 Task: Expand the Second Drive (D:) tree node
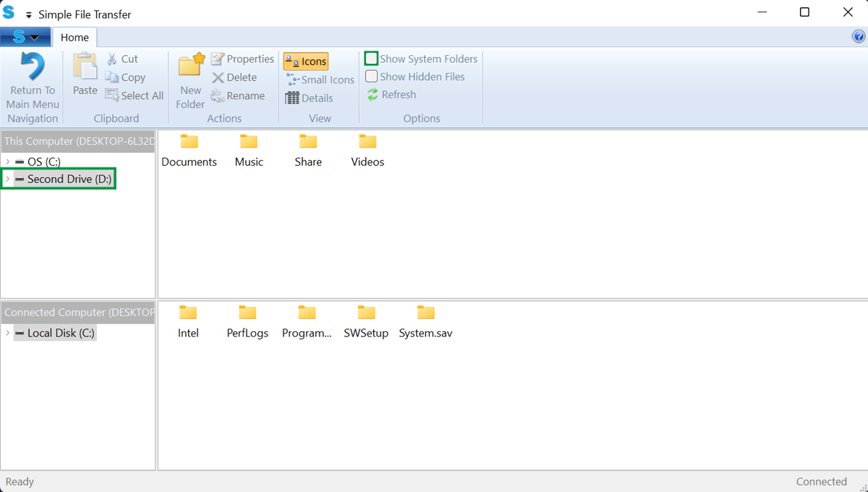click(7, 179)
